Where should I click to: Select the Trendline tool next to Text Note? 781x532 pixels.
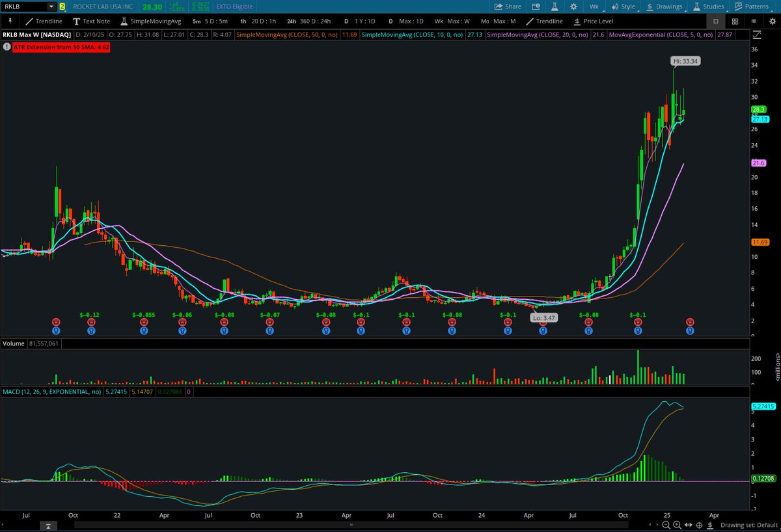coord(44,21)
